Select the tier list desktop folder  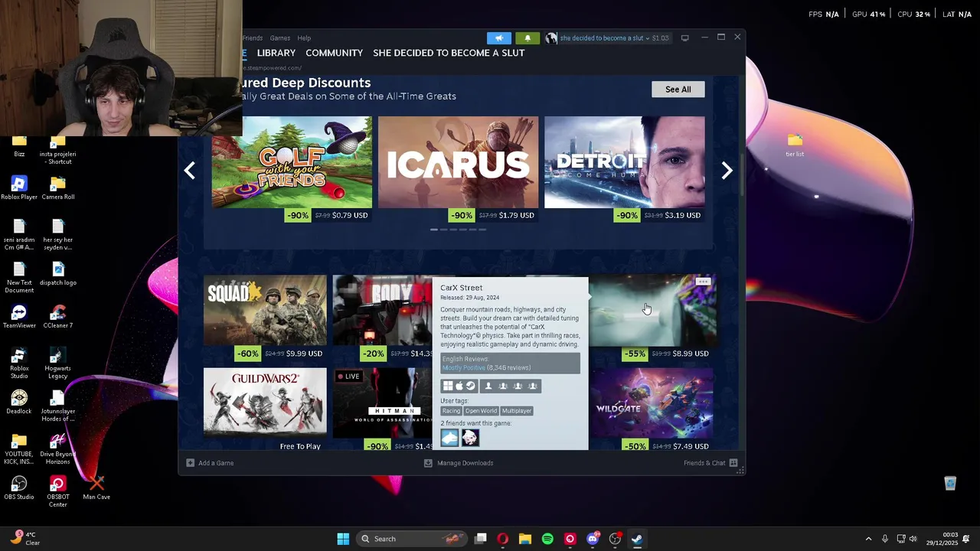click(795, 145)
